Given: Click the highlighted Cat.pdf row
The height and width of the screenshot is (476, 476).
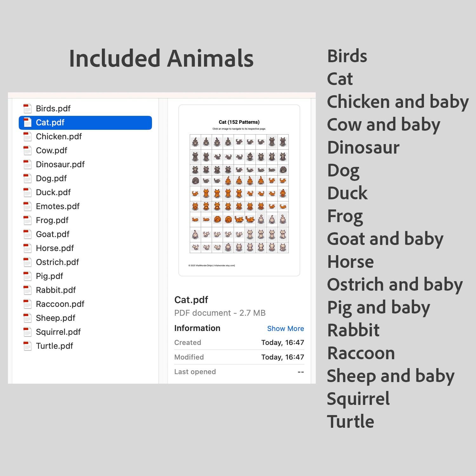Looking at the screenshot, I should 85,123.
